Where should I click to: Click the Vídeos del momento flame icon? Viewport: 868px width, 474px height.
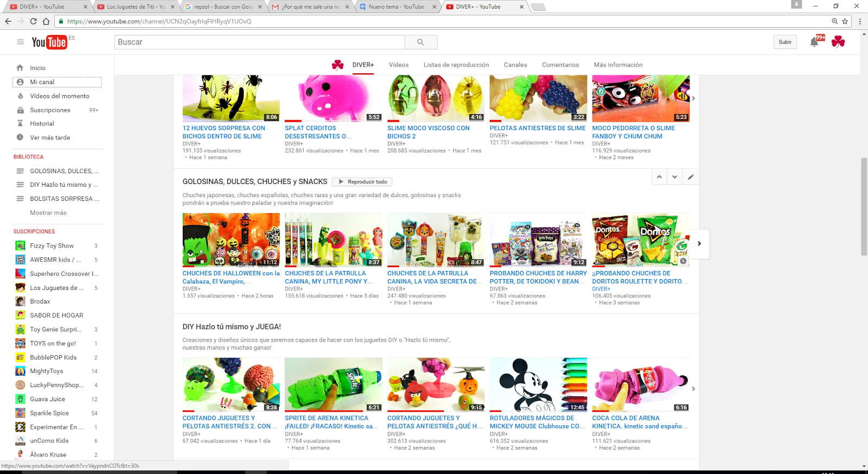click(20, 96)
